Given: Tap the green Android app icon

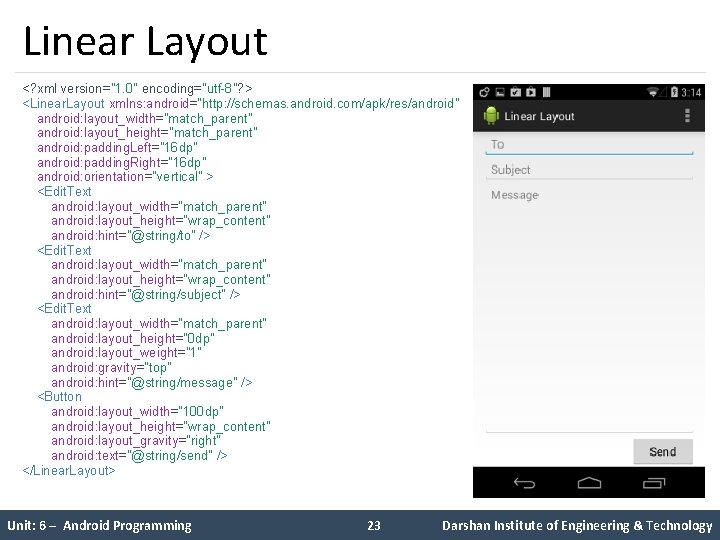Looking at the screenshot, I should [491, 116].
